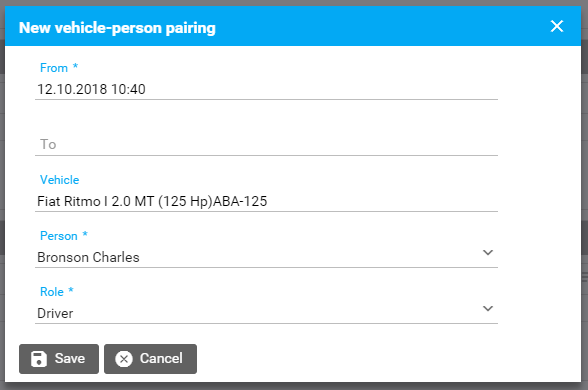Close the vehicle-person pairing dialog
This screenshot has width=588, height=390.
pyautogui.click(x=556, y=26)
